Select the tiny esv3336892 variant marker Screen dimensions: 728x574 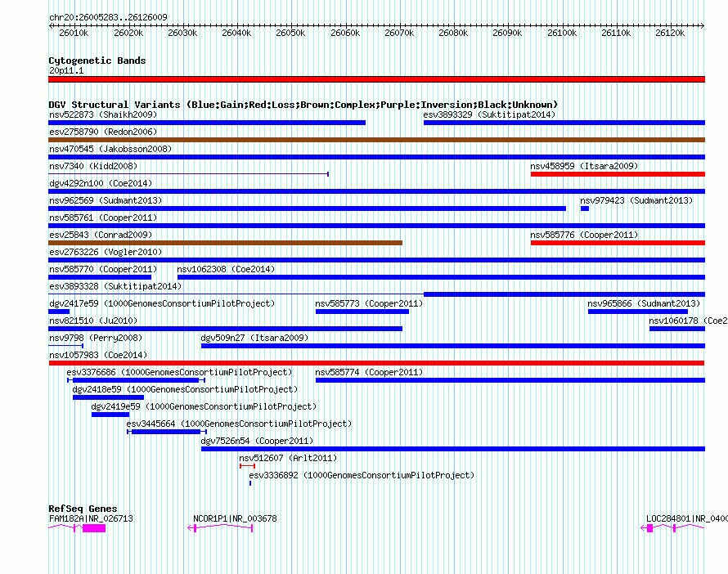pos(250,483)
